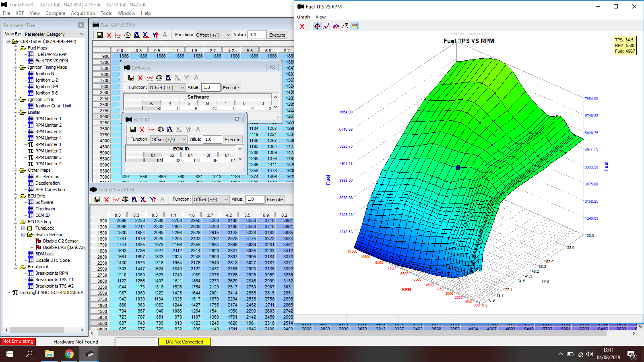Click the 3D surface mesh icon in graph toolbar
This screenshot has width=644, height=362.
pos(345,27)
